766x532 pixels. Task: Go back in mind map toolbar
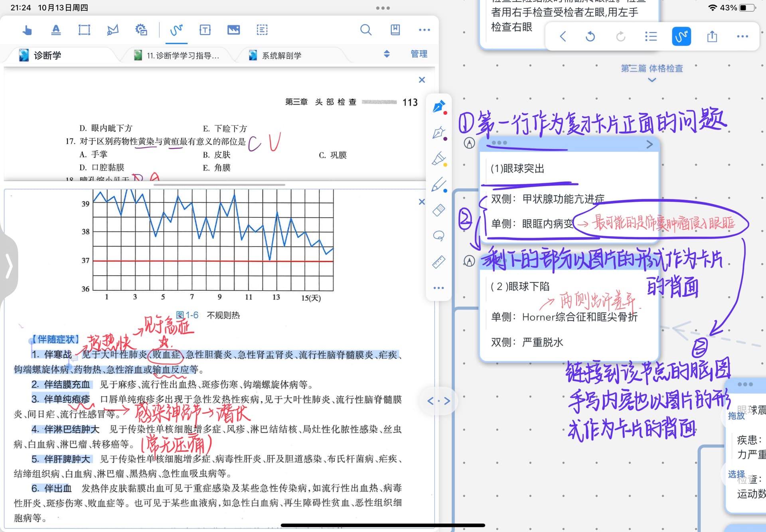tap(563, 37)
